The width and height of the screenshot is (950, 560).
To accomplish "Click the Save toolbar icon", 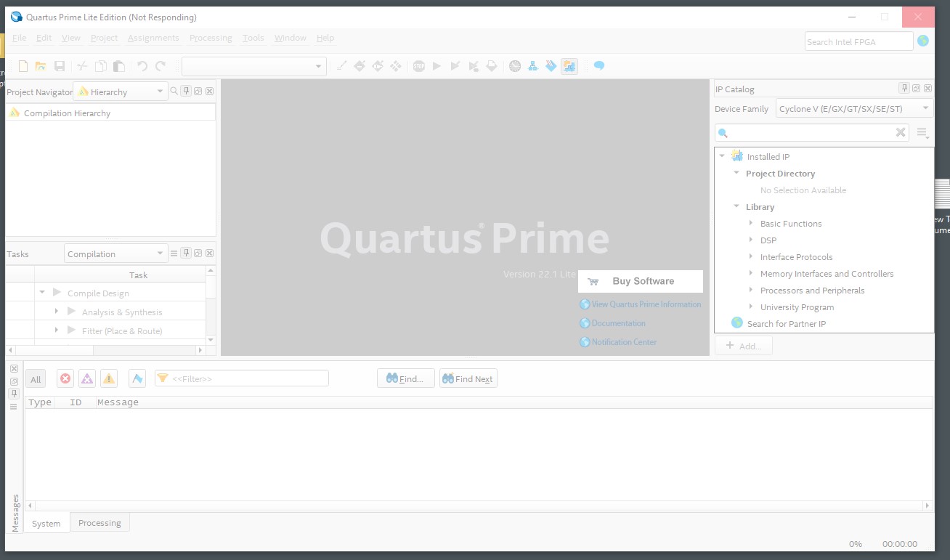I will pos(60,65).
